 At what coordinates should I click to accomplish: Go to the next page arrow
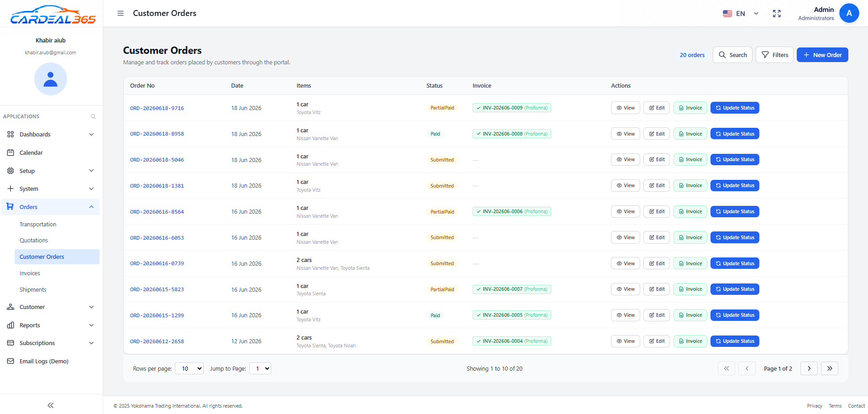point(809,368)
